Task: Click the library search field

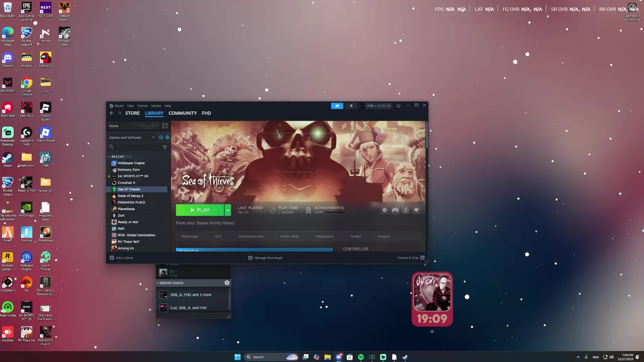Action: [135, 147]
